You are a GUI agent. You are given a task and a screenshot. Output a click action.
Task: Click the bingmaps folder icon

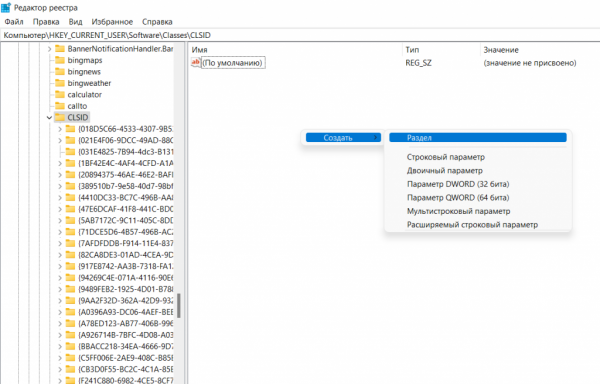(x=60, y=60)
